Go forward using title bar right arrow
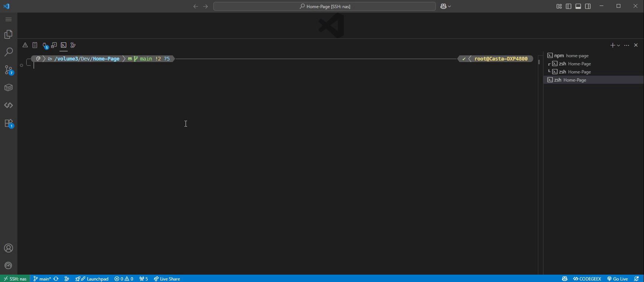The height and width of the screenshot is (282, 644). (x=206, y=6)
